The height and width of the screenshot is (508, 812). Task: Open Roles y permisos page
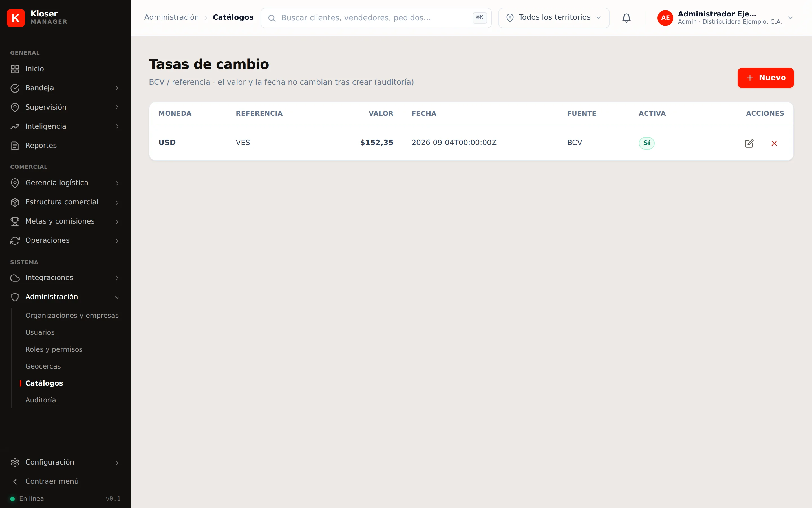click(54, 349)
